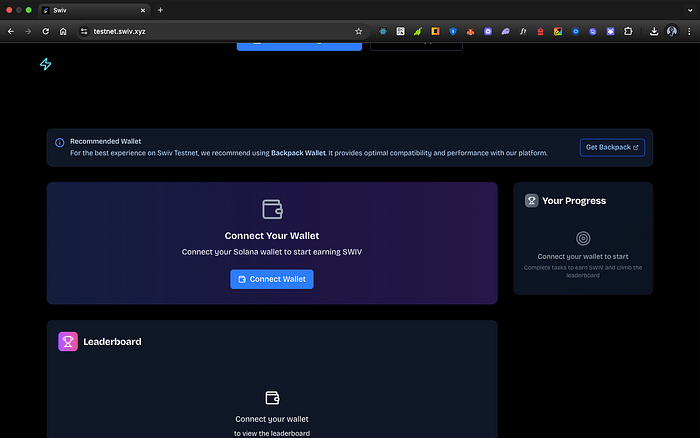Bookmark this page with the star icon
The image size is (700, 438).
[x=358, y=31]
